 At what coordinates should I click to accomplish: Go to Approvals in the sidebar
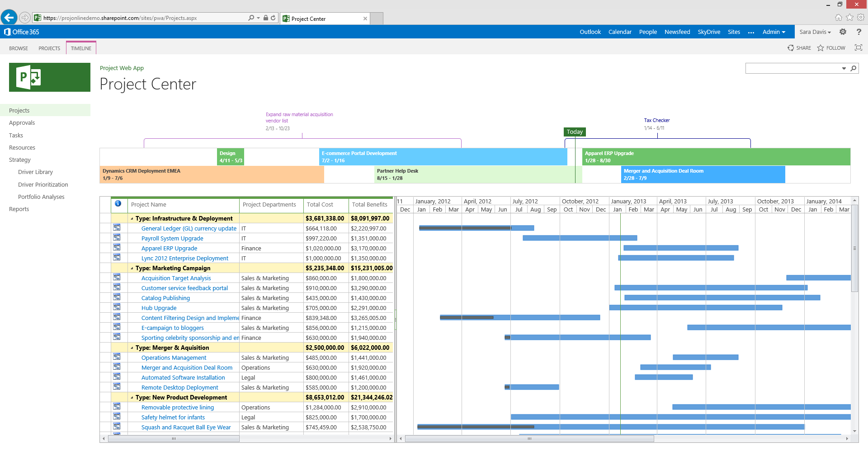[22, 123]
